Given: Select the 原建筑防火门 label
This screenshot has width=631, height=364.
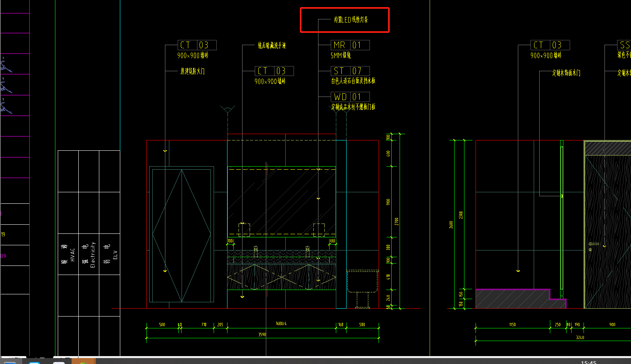Looking at the screenshot, I should [193, 71].
